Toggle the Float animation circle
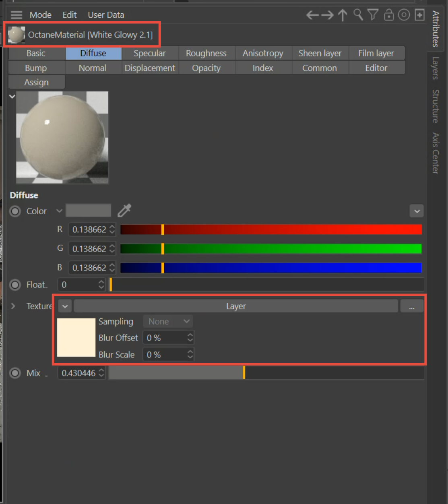 (15, 285)
